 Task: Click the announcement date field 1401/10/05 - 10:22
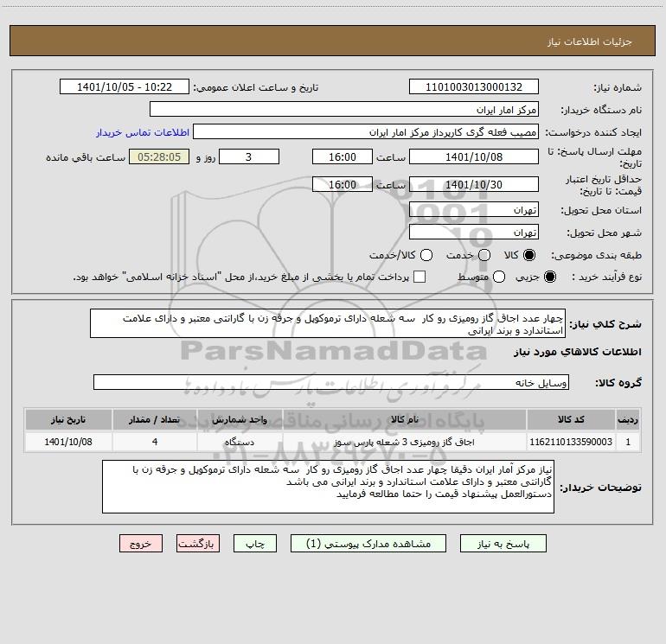pyautogui.click(x=125, y=86)
